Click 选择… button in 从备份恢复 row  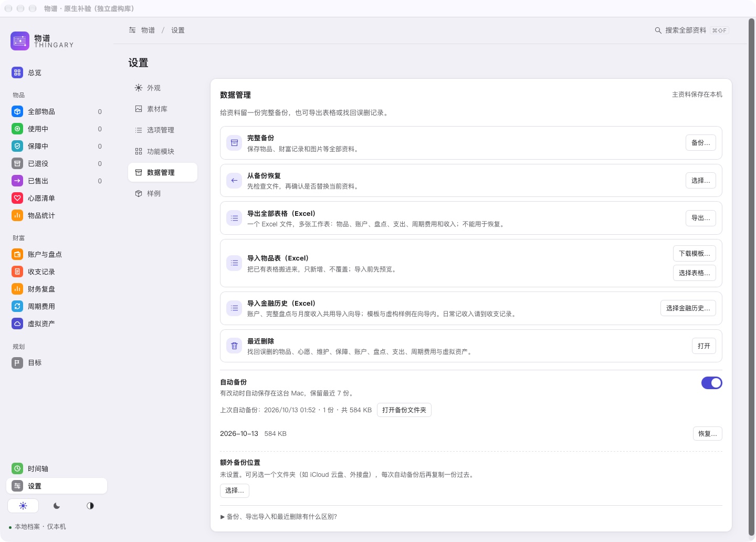(701, 180)
